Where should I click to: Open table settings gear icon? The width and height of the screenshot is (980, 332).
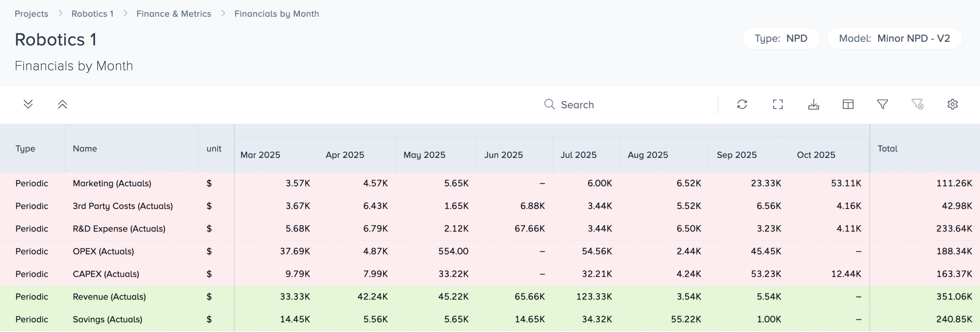952,104
